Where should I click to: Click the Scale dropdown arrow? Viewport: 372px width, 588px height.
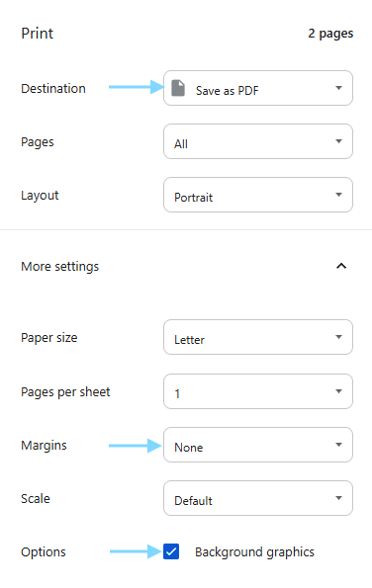pos(338,498)
